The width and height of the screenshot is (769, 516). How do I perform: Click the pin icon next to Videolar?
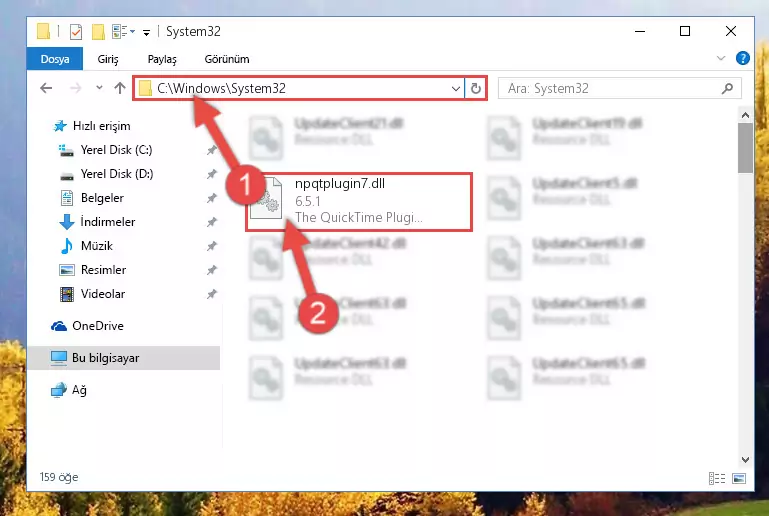(x=211, y=294)
